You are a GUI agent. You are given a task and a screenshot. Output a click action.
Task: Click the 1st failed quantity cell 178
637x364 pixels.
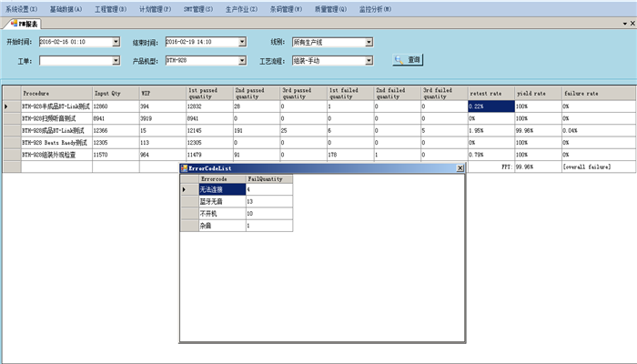pos(350,155)
